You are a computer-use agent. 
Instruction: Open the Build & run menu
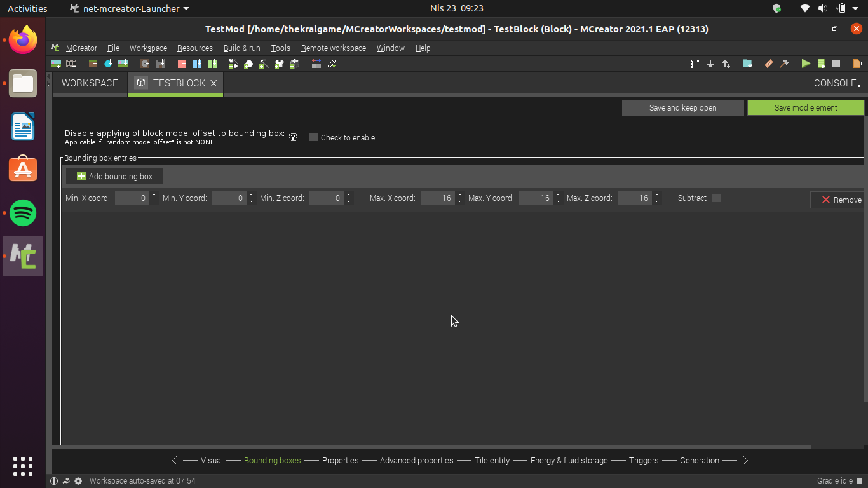pos(242,48)
